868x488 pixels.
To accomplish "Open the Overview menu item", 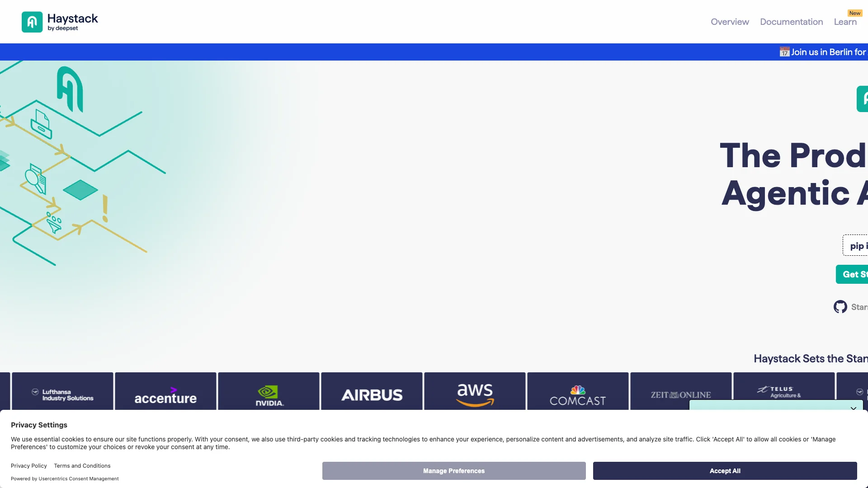I will click(x=730, y=22).
